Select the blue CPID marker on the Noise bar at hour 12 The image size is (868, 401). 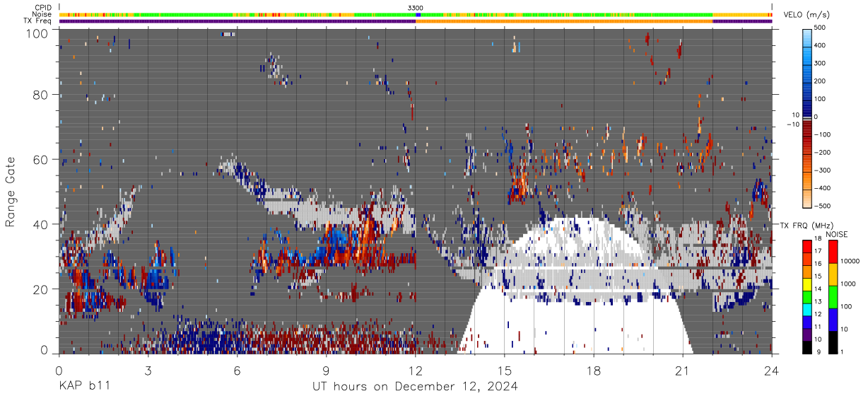[x=418, y=14]
